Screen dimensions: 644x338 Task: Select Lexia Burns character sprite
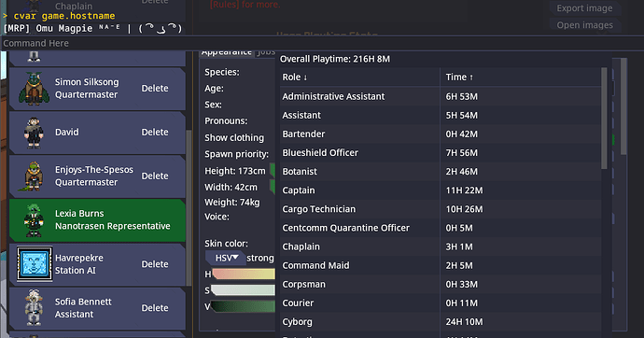coord(34,220)
